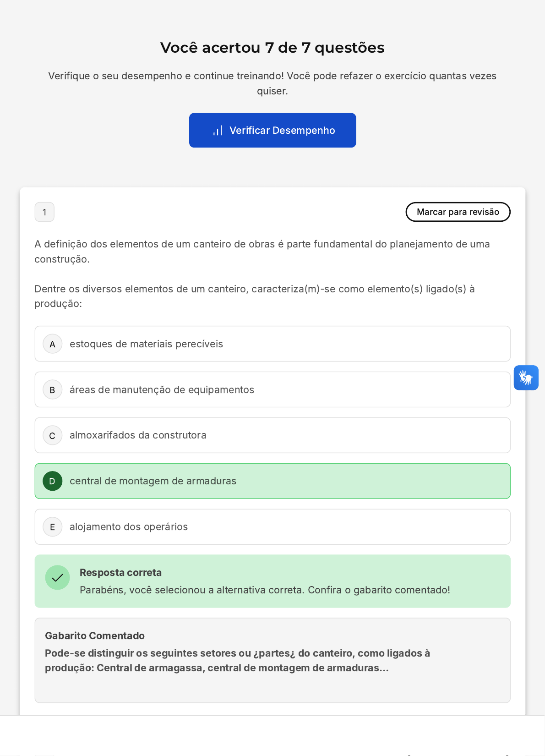The width and height of the screenshot is (545, 756).
Task: Expand the truncated Gabarito commentary text
Action: (x=237, y=661)
